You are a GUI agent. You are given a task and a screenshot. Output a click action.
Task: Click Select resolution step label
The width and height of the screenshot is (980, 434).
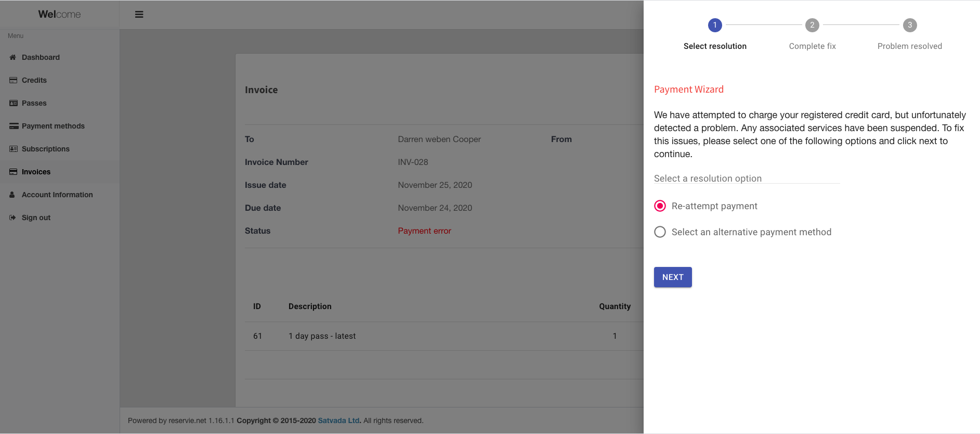[x=715, y=46]
